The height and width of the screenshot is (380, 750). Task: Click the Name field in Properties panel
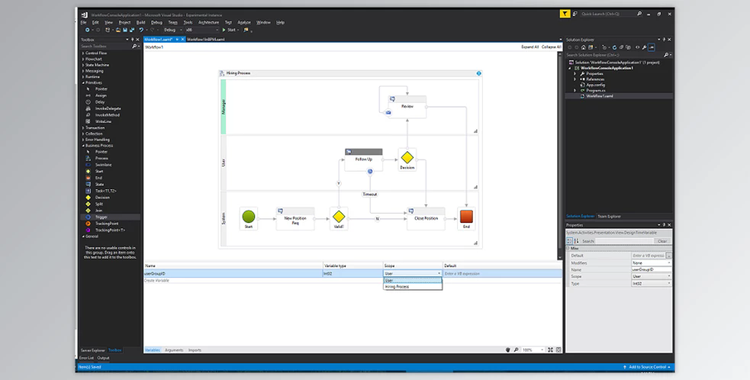point(651,269)
